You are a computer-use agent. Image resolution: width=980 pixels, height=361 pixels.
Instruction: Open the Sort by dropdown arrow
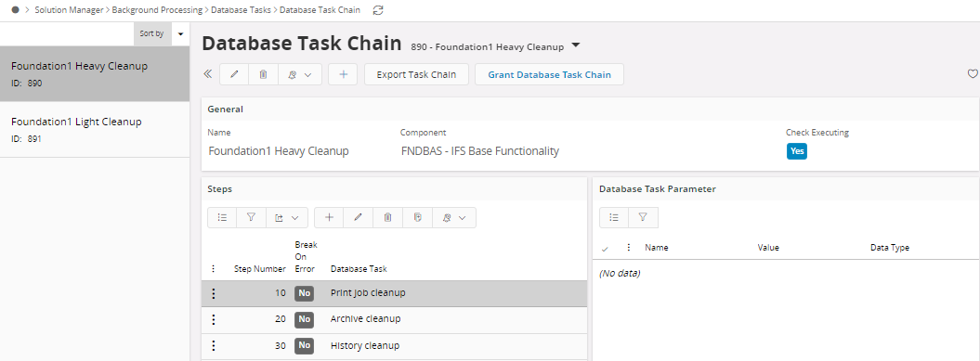(x=180, y=33)
